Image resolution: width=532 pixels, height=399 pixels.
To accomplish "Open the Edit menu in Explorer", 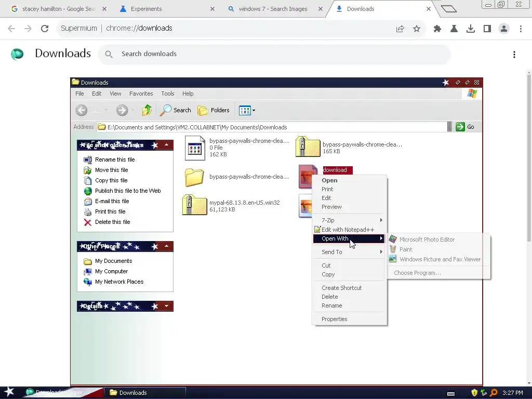I will click(97, 94).
